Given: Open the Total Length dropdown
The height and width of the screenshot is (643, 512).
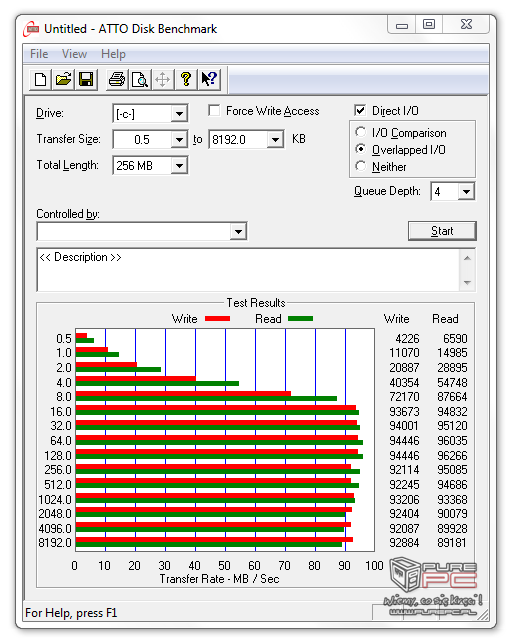Looking at the screenshot, I should click(x=179, y=166).
